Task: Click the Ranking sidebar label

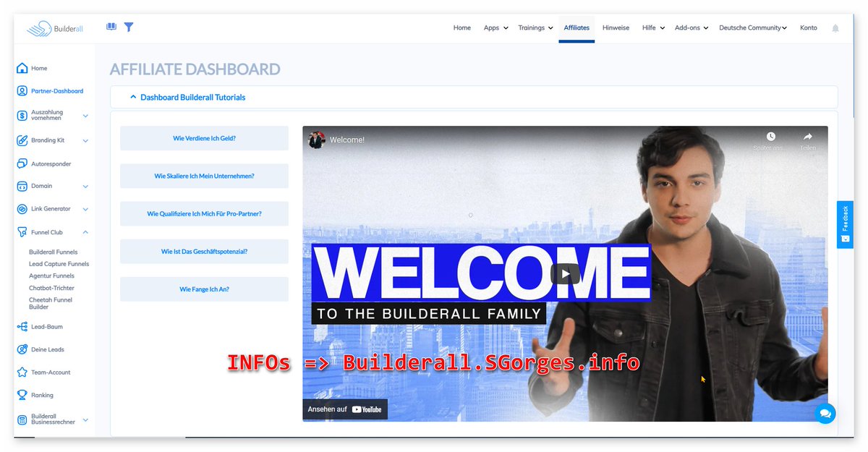Action: pyautogui.click(x=42, y=396)
